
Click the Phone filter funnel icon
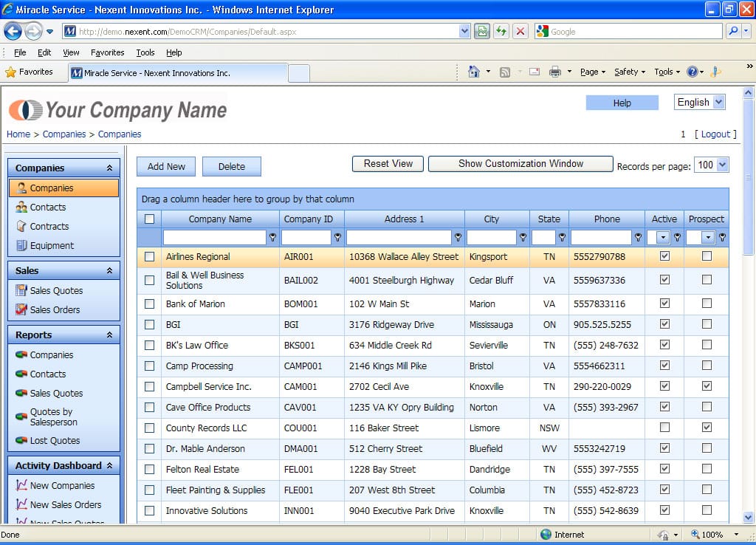(x=639, y=237)
